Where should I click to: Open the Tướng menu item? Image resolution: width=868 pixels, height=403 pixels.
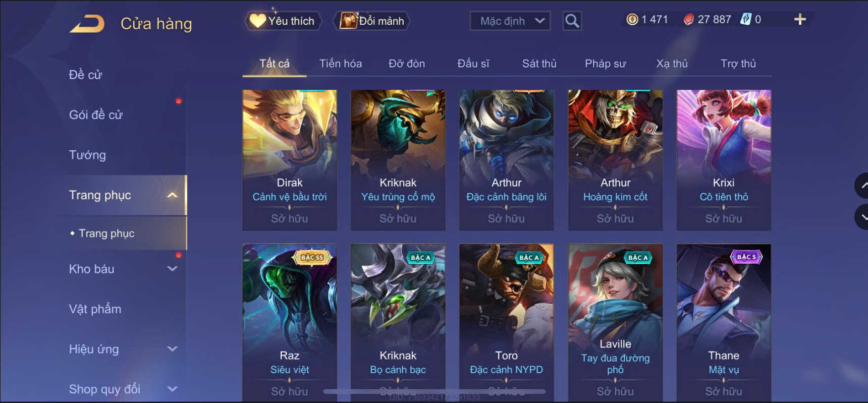(87, 155)
